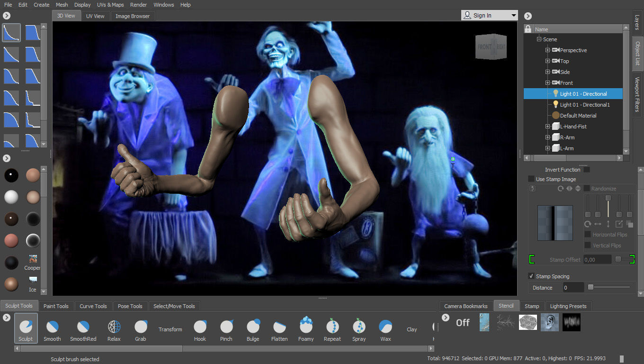Viewport: 644px width, 364px height.
Task: Select the Sculpt brush tool
Action: coord(26,328)
